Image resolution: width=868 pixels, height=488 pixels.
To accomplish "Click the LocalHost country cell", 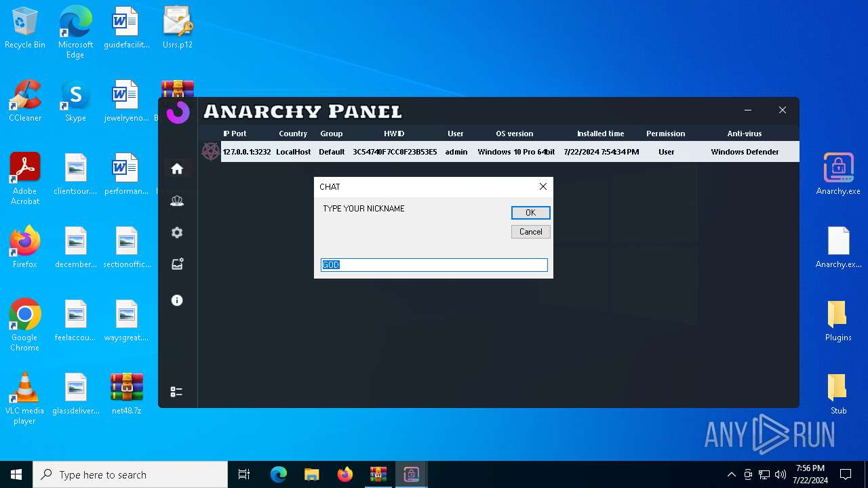I will tap(294, 152).
